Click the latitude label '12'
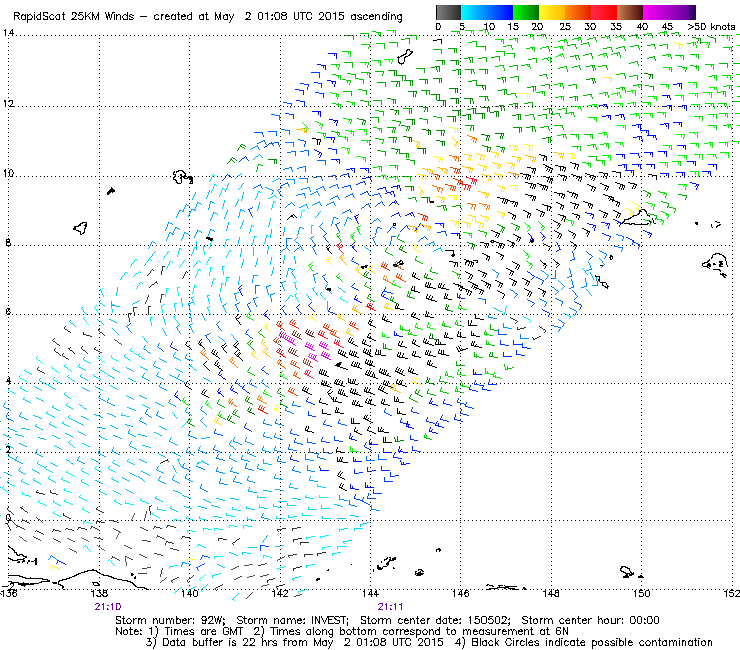This screenshot has height=650, width=740. click(8, 103)
